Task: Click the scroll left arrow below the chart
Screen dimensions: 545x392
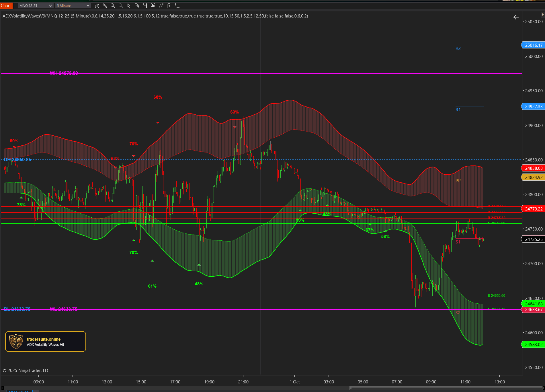Action: pos(3,388)
